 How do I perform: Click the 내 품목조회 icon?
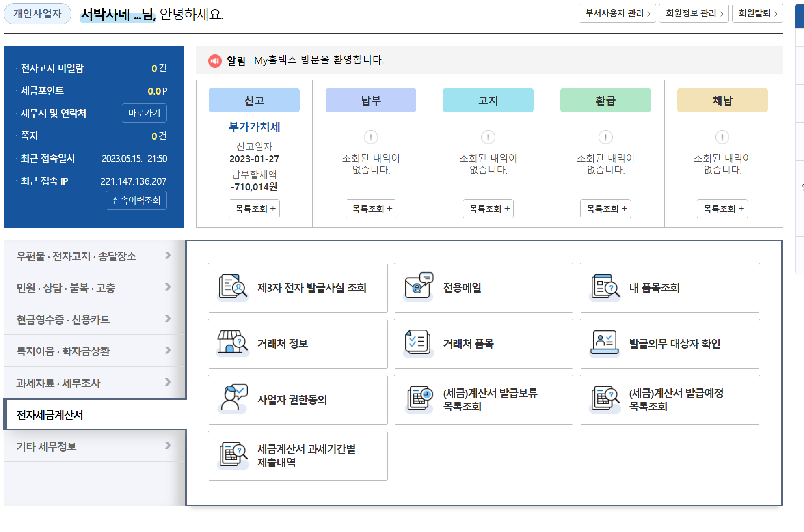[x=605, y=287]
